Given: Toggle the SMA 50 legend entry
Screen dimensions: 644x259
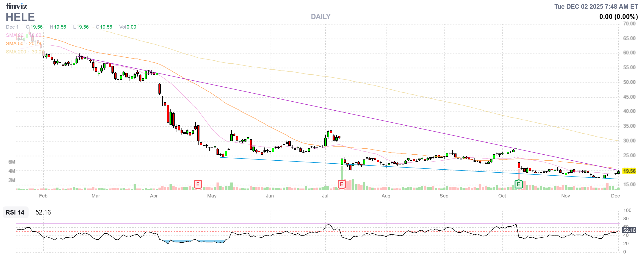Looking at the screenshot, I should tap(15, 44).
